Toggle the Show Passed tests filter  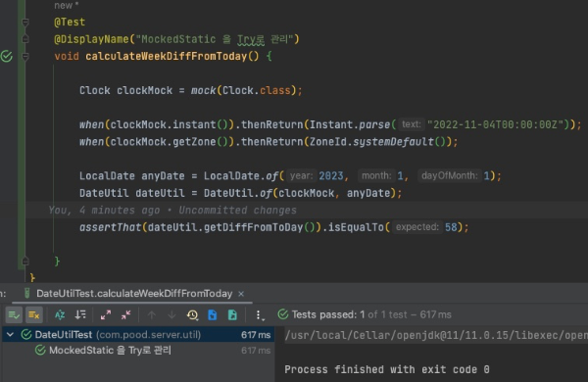point(14,314)
